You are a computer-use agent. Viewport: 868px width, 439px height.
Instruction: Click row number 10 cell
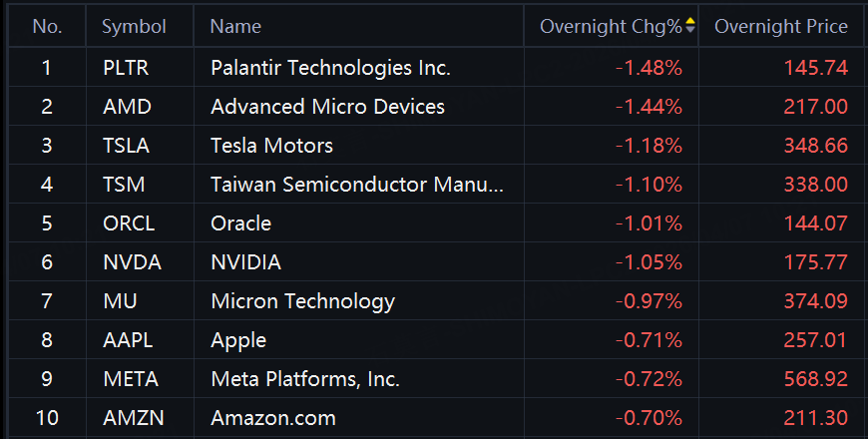coord(47,418)
